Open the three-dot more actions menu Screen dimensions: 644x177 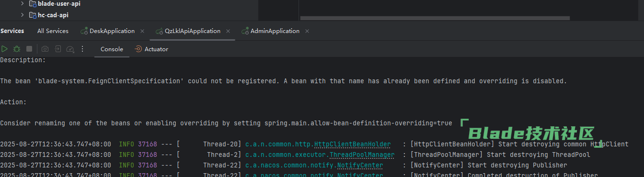82,49
